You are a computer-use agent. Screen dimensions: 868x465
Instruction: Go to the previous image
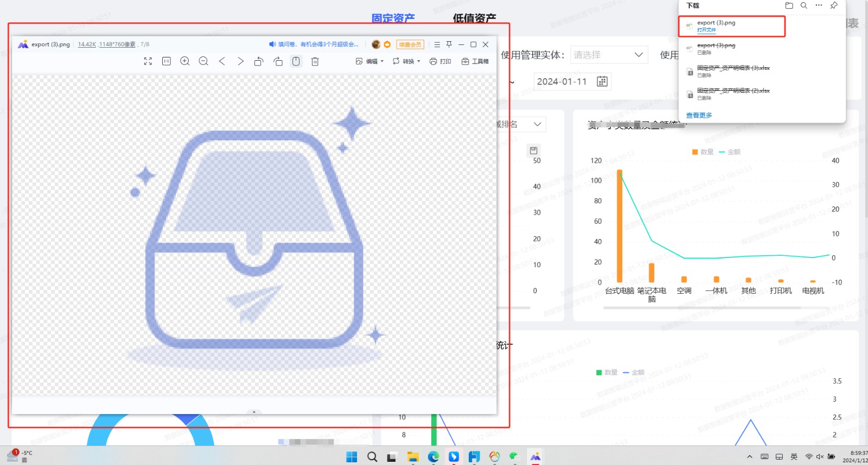(222, 62)
